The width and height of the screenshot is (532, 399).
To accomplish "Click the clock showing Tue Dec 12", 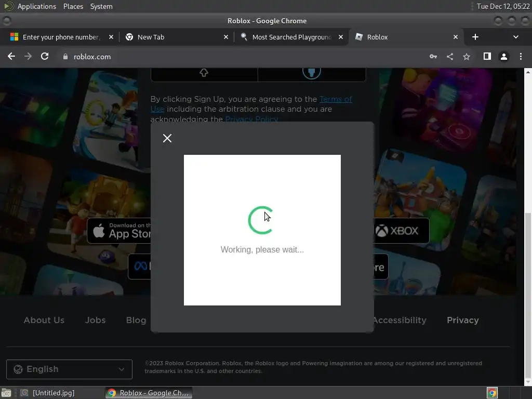I will (x=503, y=6).
